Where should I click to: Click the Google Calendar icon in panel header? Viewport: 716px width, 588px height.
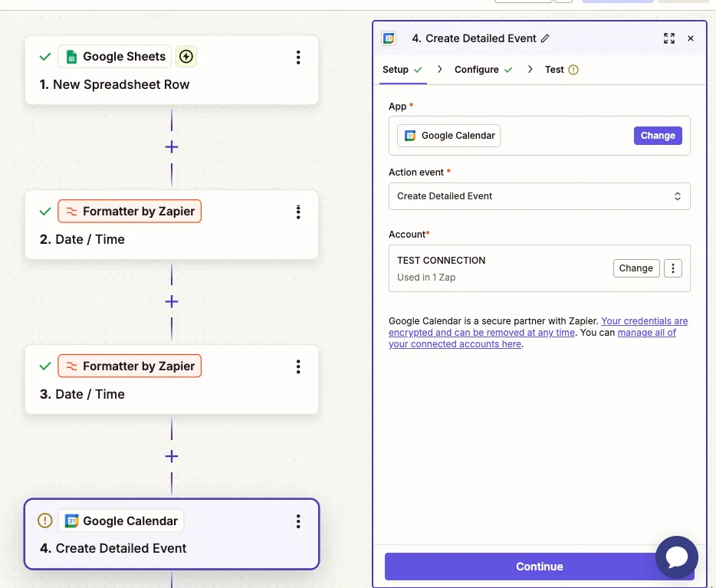click(x=389, y=38)
